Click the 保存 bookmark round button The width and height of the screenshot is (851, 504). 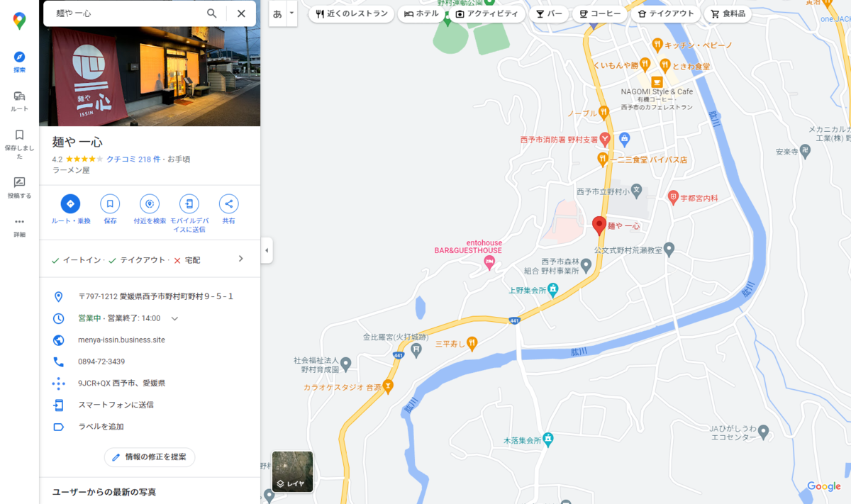[110, 204]
